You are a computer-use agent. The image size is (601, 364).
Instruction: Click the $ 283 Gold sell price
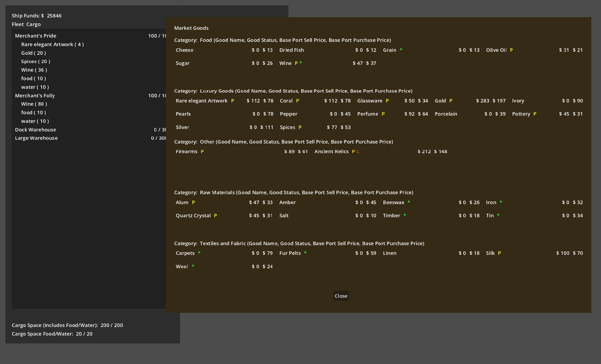point(483,101)
